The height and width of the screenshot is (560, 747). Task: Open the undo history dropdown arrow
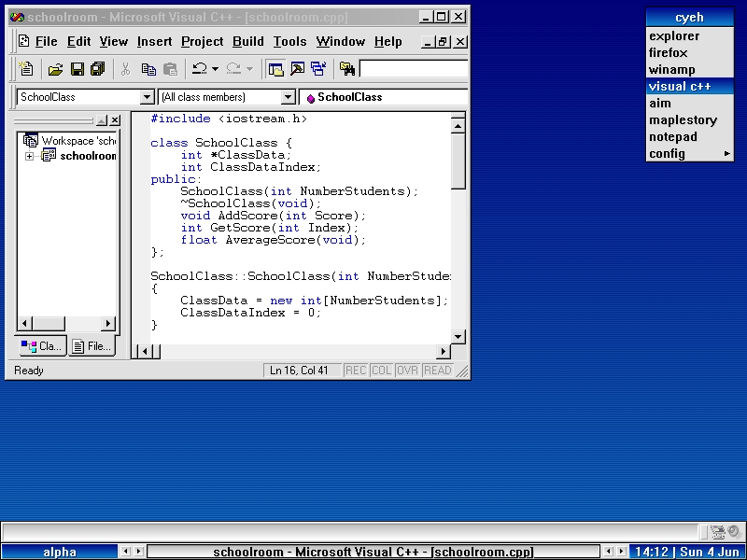pos(216,69)
